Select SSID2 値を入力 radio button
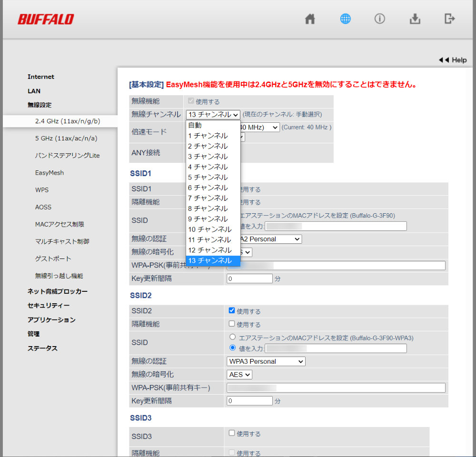 pos(233,348)
